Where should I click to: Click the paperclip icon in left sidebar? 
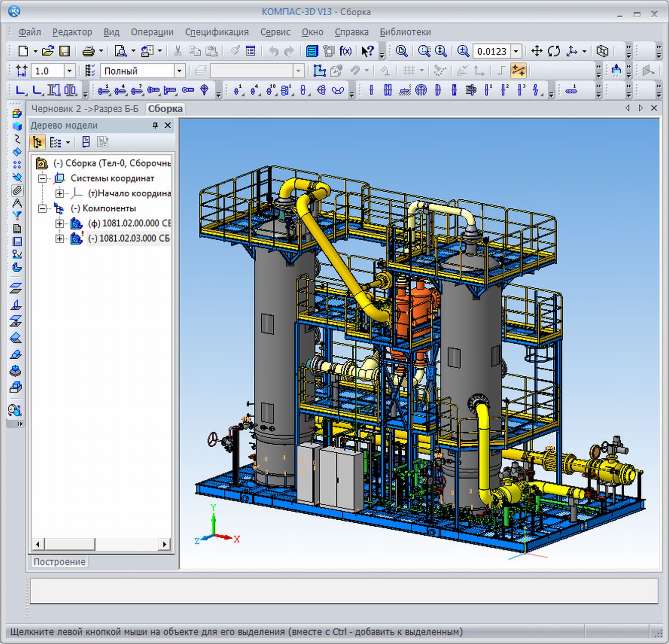(17, 190)
